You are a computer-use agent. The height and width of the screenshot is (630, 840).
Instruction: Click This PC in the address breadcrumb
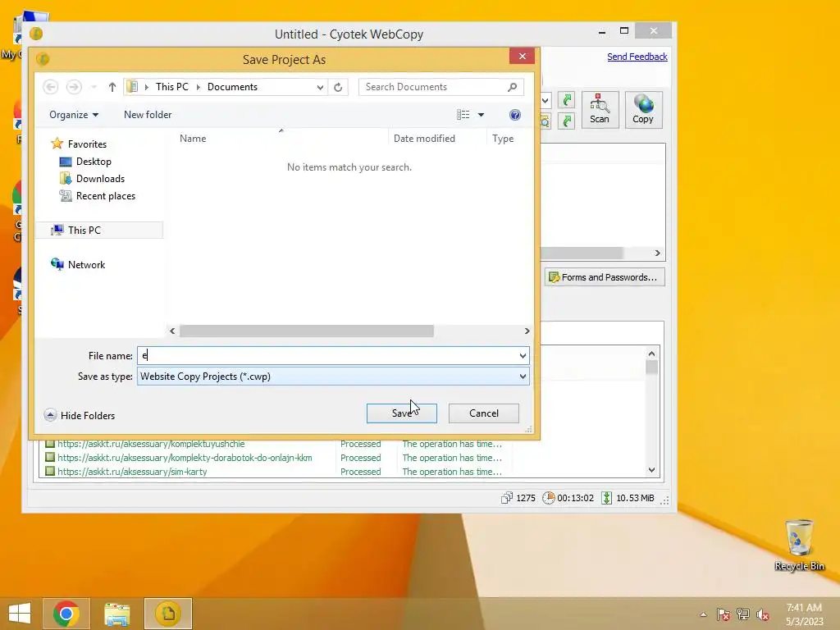[172, 87]
